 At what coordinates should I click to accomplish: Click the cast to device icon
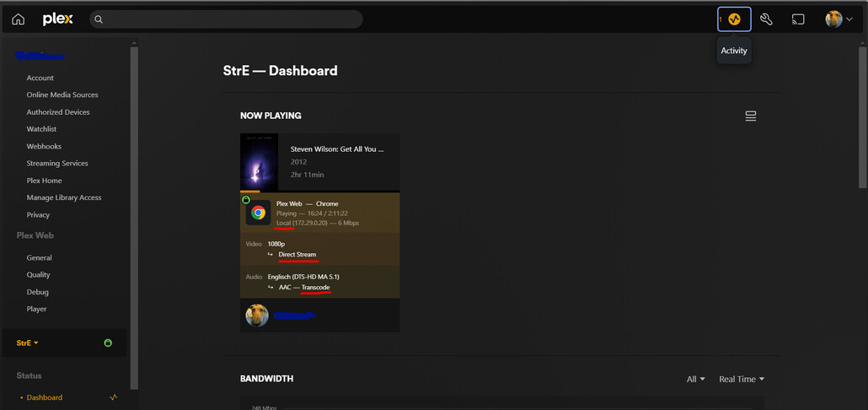(798, 19)
